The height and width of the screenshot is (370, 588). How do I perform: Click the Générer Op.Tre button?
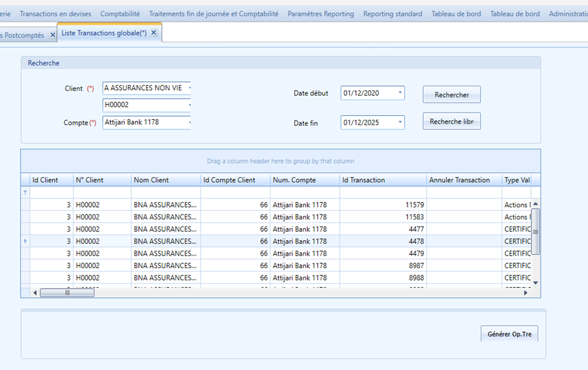(509, 334)
